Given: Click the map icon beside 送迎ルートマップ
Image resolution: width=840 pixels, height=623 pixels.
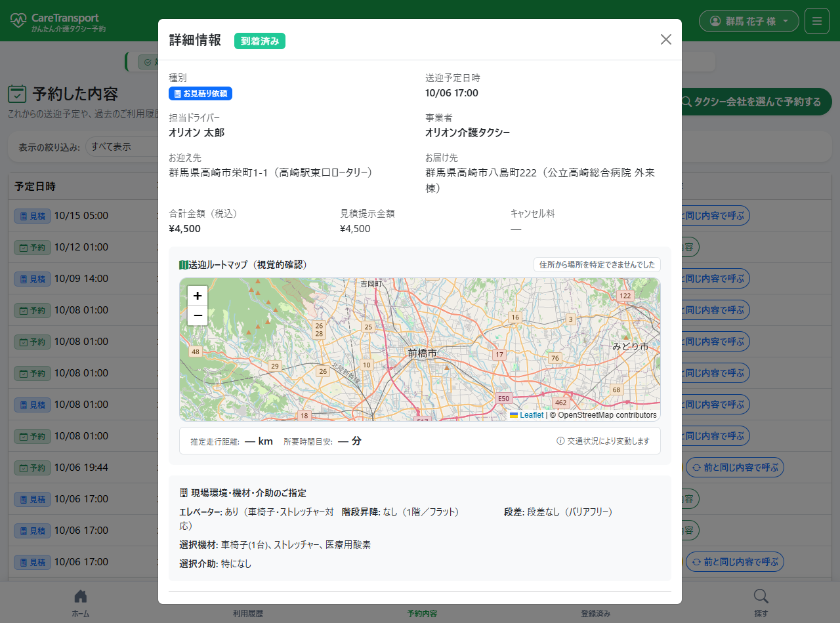Looking at the screenshot, I should point(184,265).
